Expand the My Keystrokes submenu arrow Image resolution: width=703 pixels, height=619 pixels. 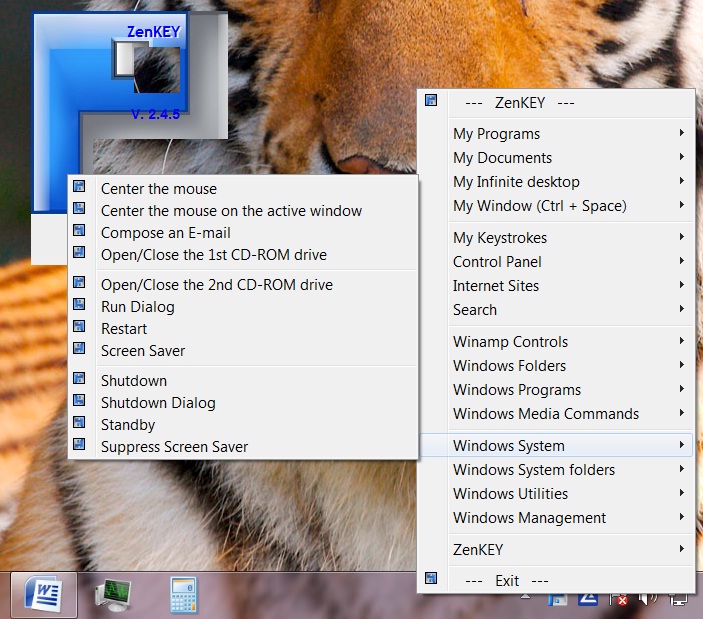pyautogui.click(x=681, y=237)
